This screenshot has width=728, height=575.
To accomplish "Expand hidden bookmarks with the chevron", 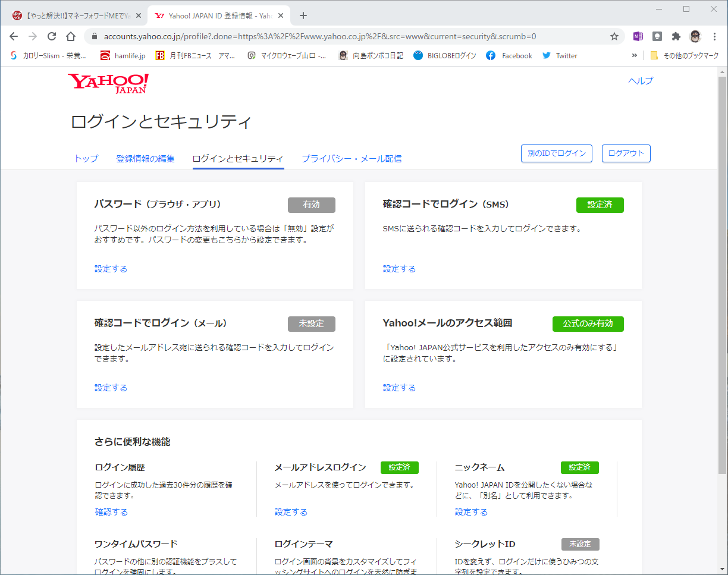I will point(635,55).
